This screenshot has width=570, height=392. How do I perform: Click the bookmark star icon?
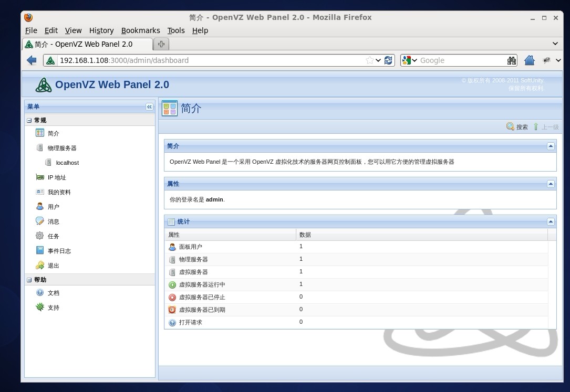click(370, 60)
